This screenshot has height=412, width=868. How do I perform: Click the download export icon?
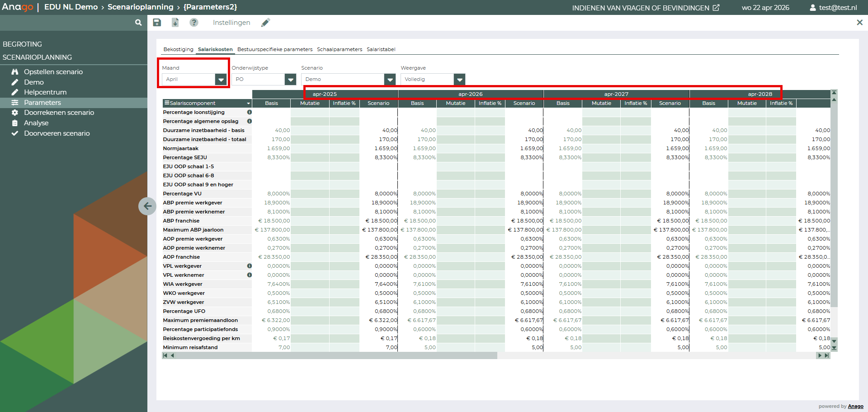pyautogui.click(x=175, y=23)
